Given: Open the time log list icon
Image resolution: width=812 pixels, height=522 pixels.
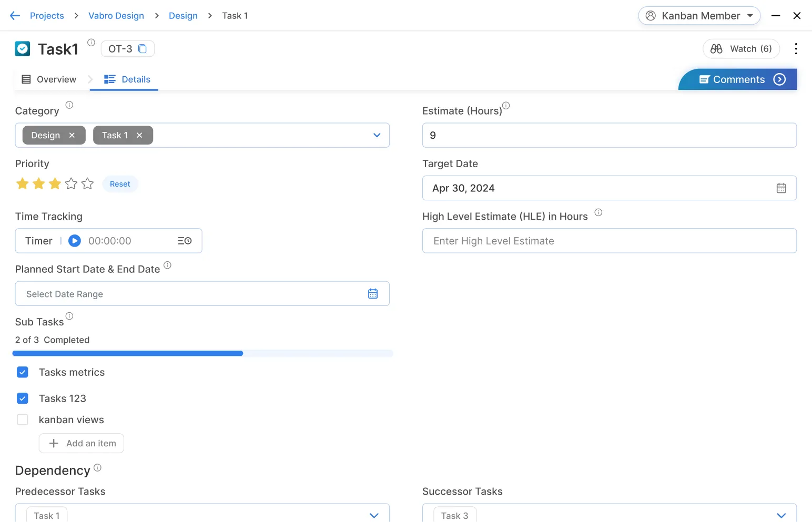Looking at the screenshot, I should [185, 241].
